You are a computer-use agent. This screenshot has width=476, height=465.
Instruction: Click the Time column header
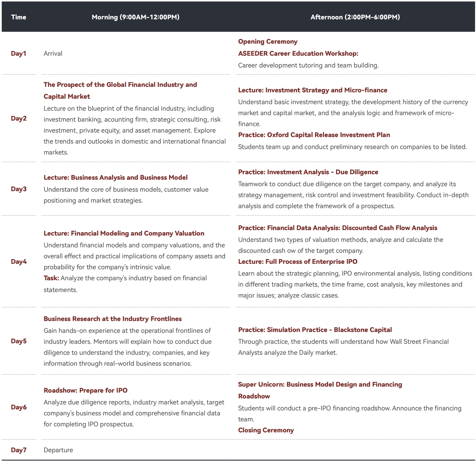click(18, 17)
